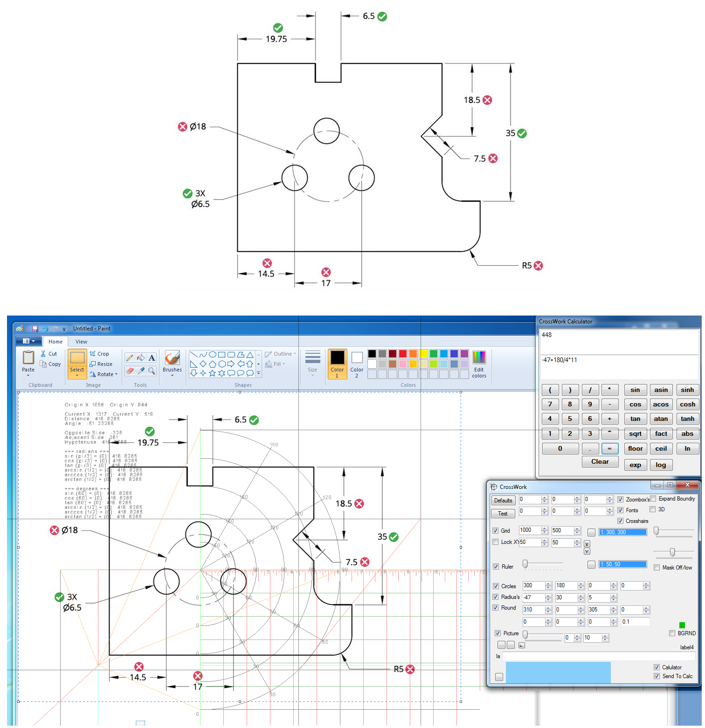Pick the yellow color swatch in Paint palette
The width and height of the screenshot is (705, 728).
423,354
